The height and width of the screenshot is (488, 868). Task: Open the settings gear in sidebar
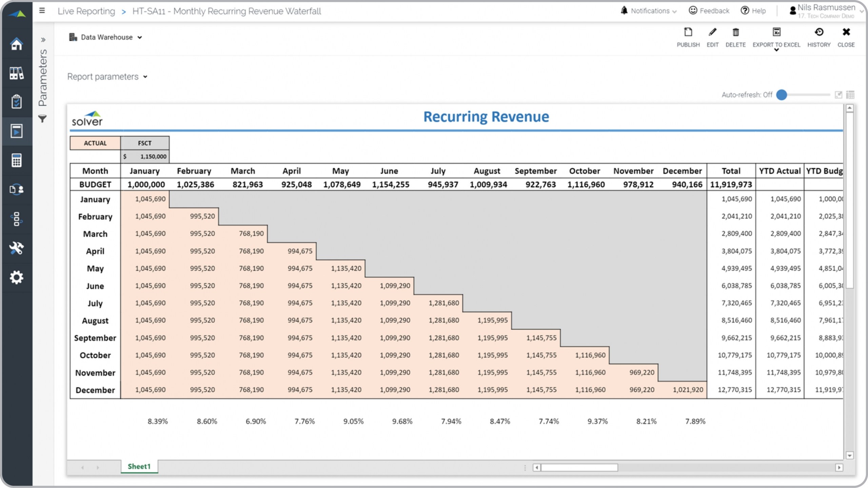click(x=16, y=277)
